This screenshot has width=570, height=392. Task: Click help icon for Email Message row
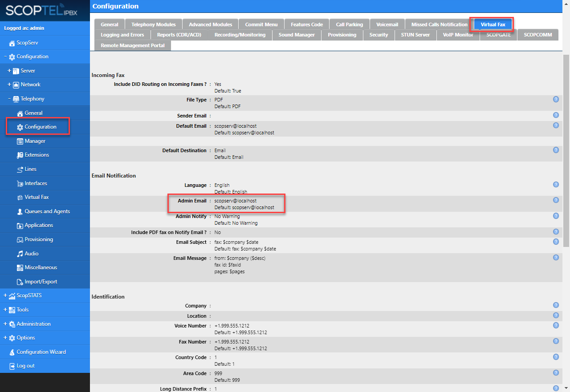pyautogui.click(x=556, y=258)
